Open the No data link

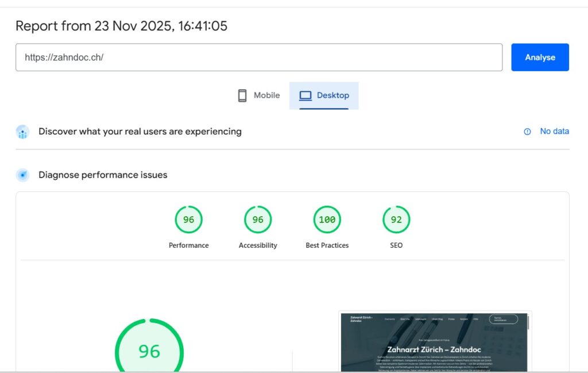pyautogui.click(x=554, y=132)
